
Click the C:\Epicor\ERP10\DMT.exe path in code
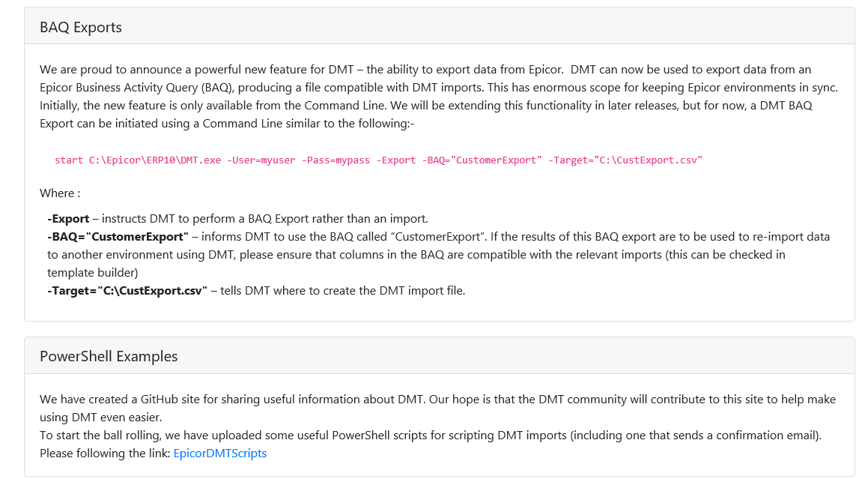tap(155, 160)
